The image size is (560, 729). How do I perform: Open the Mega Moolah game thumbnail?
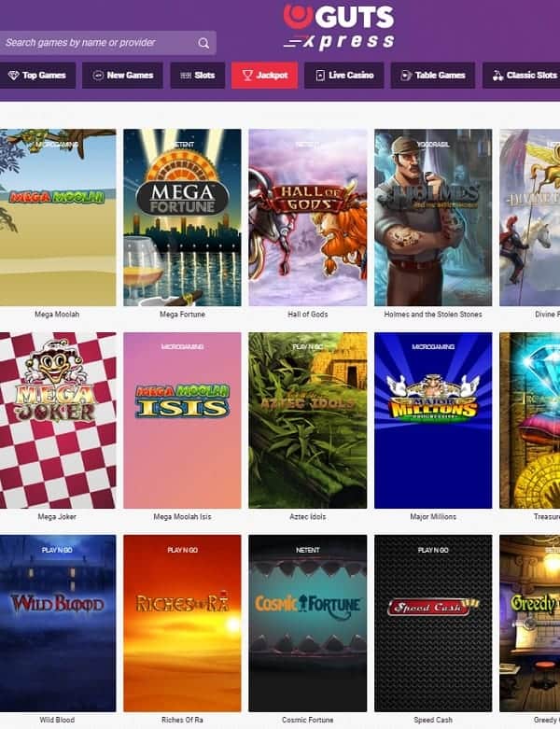click(x=58, y=217)
